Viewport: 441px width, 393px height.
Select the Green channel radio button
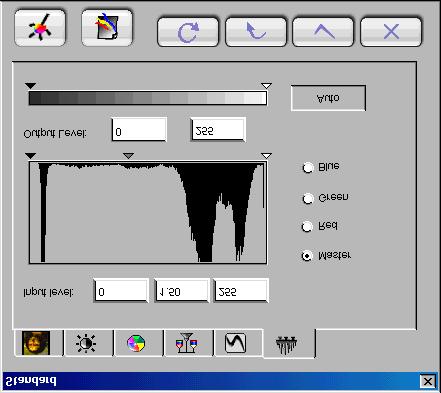click(308, 198)
